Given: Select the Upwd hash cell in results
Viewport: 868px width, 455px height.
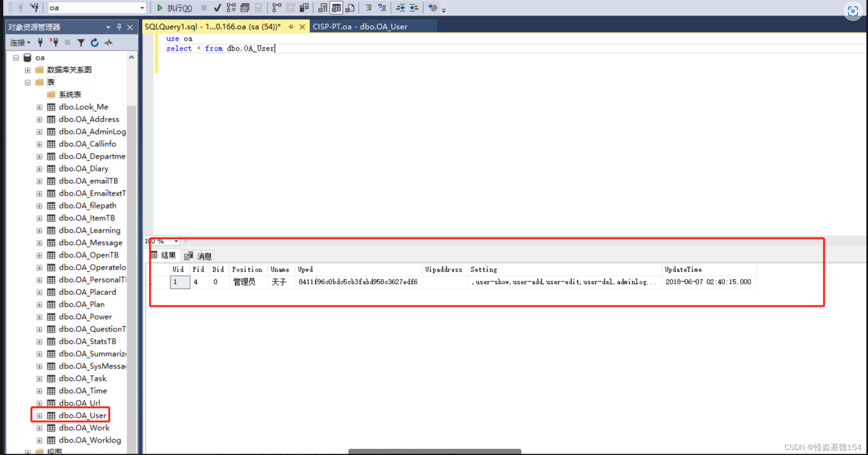Looking at the screenshot, I should click(358, 282).
